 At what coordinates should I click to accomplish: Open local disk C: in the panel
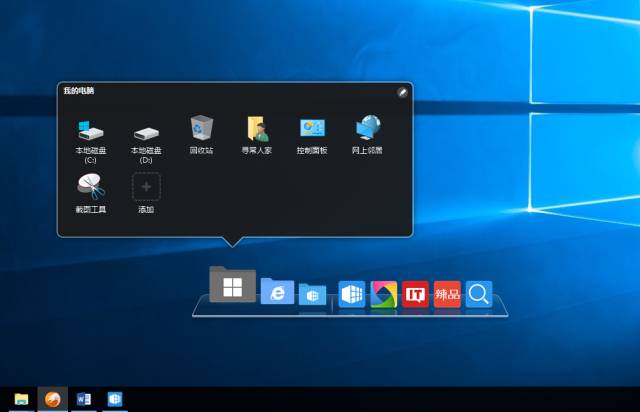(x=90, y=130)
